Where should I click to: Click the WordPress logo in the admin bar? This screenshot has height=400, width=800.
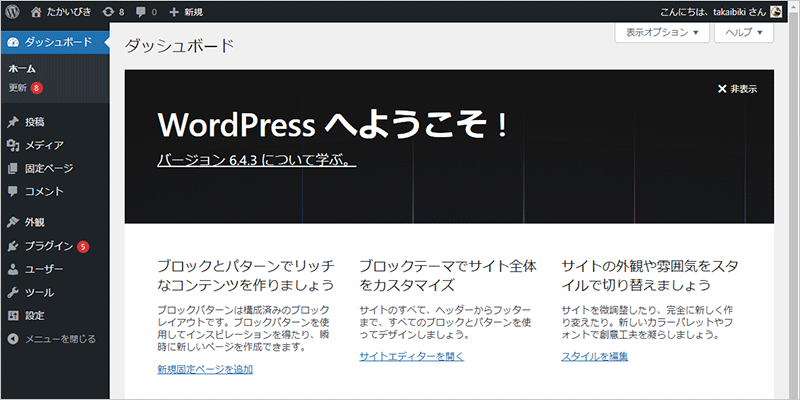click(13, 12)
